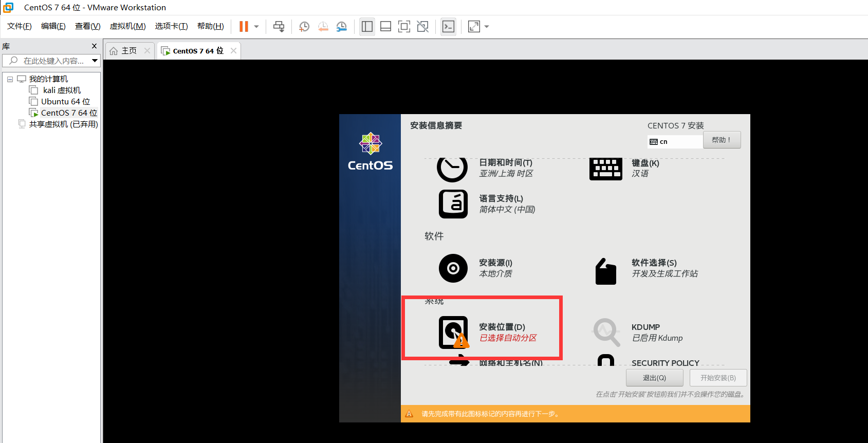Click the 简体中文 (中国) text
Viewport: 868px width, 443px height.
[507, 210]
